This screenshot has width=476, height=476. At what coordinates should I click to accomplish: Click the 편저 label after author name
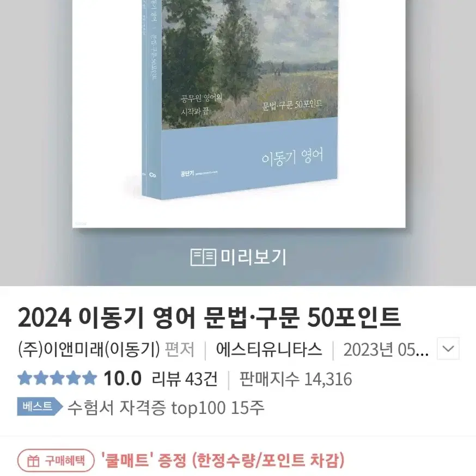point(179,349)
